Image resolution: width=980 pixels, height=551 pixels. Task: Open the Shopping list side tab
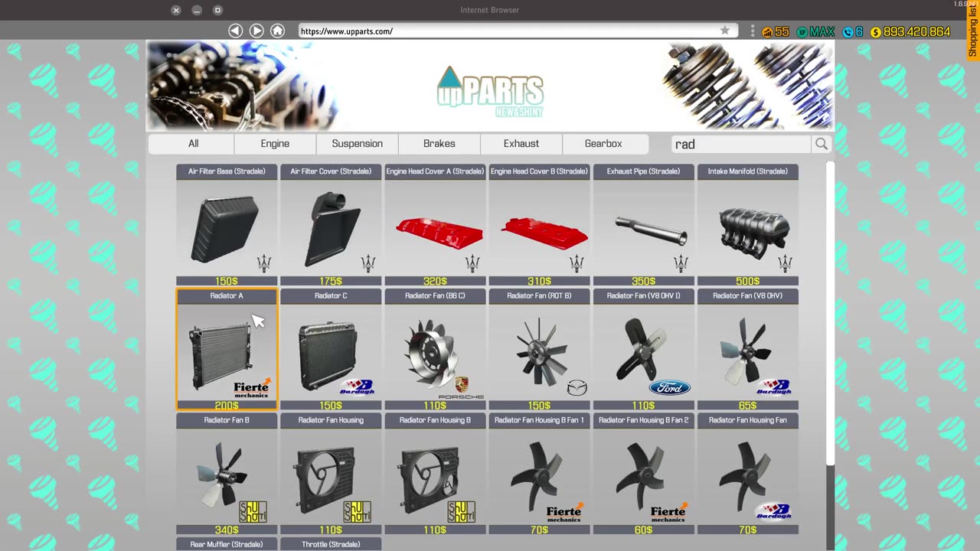click(x=973, y=31)
